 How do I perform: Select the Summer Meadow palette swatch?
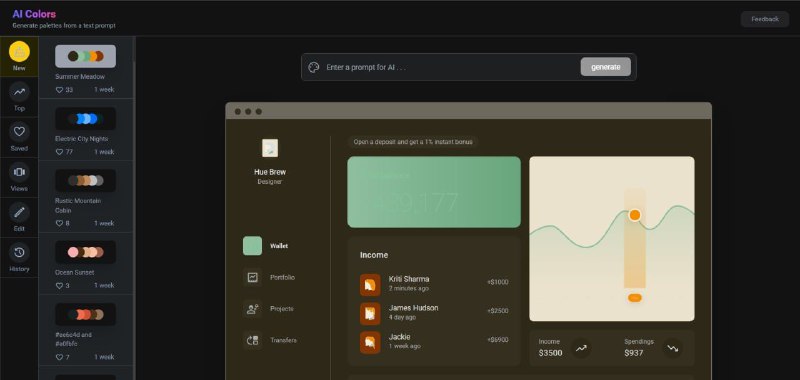click(86, 56)
